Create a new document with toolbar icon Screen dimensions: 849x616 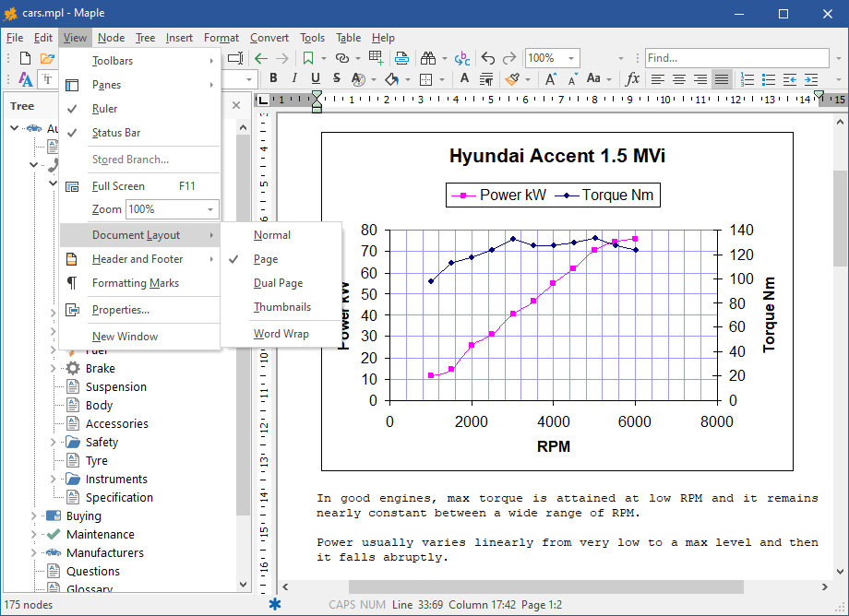click(25, 58)
